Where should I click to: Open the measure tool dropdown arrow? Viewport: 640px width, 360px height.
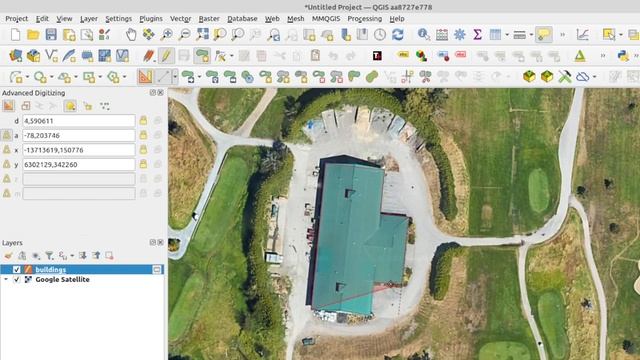[x=531, y=35]
